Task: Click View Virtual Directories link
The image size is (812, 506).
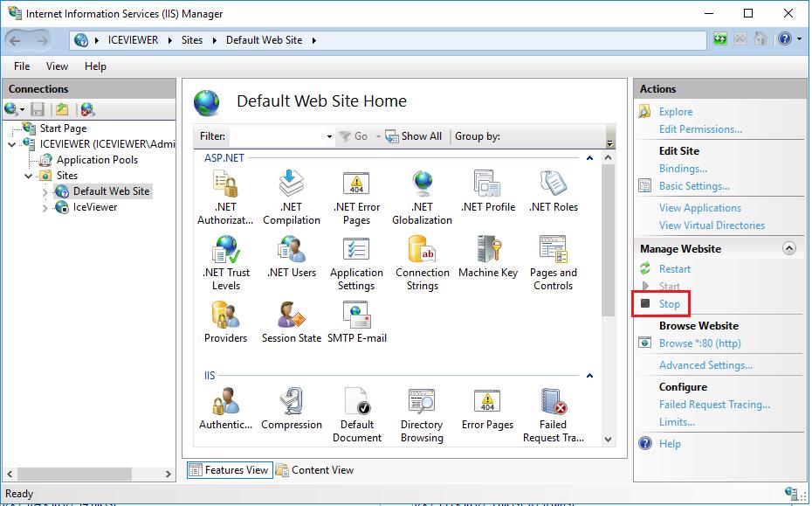Action: [x=712, y=225]
